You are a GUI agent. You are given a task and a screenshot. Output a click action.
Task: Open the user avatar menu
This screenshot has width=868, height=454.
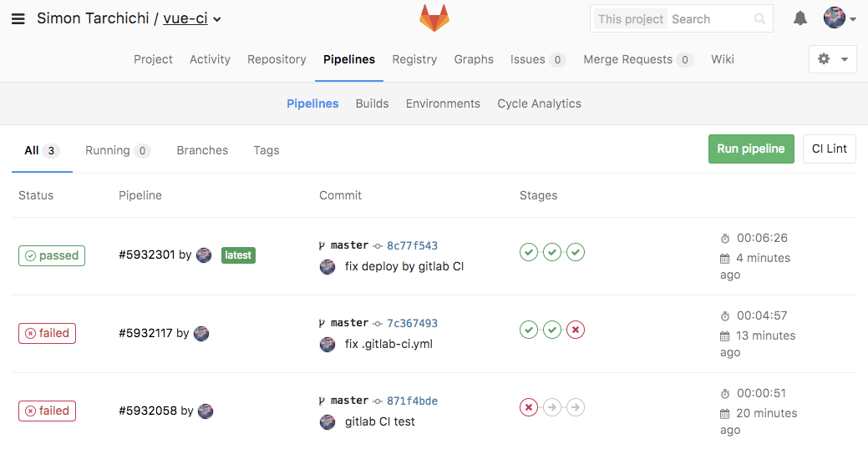(x=839, y=18)
